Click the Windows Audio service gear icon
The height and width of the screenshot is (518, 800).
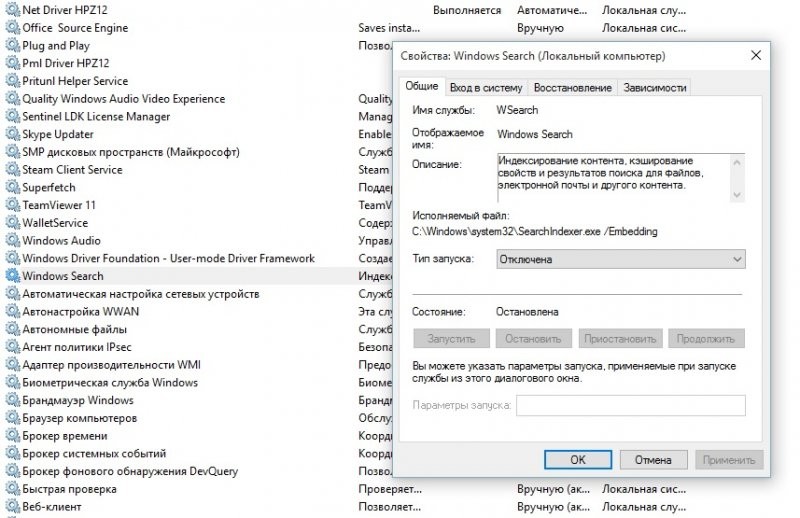13,241
